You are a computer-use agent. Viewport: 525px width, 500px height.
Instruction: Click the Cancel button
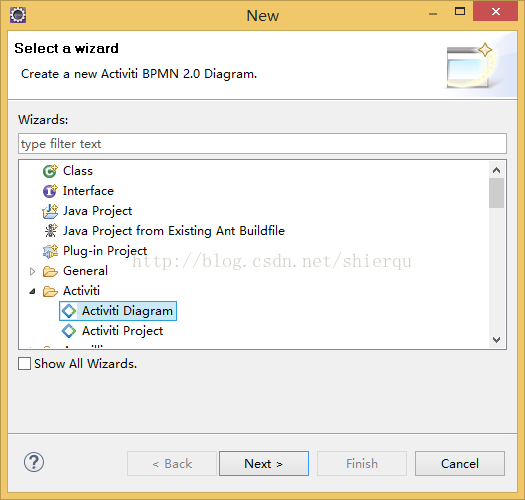pos(460,463)
